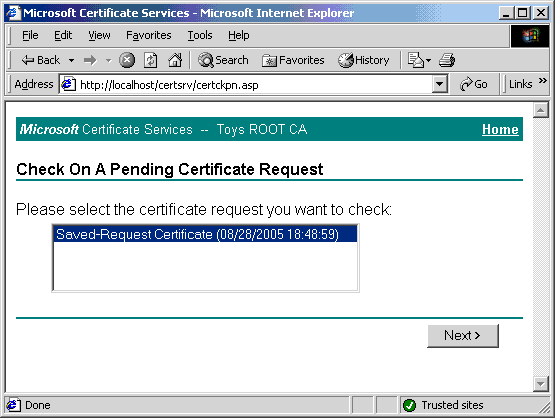Expand the Mail icon dropdown arrow
Screen dimensions: 555x418
[428, 61]
